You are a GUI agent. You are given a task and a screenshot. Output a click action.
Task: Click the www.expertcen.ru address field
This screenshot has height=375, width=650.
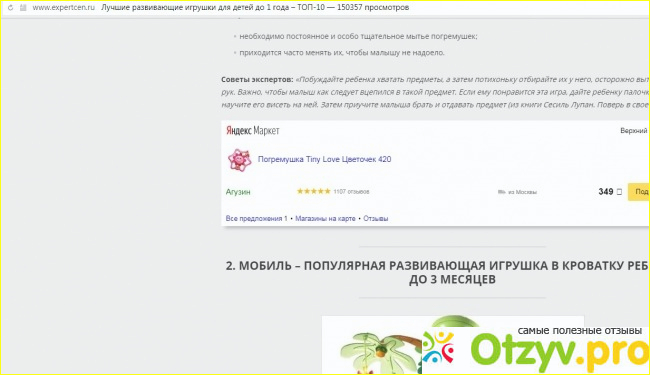click(63, 7)
